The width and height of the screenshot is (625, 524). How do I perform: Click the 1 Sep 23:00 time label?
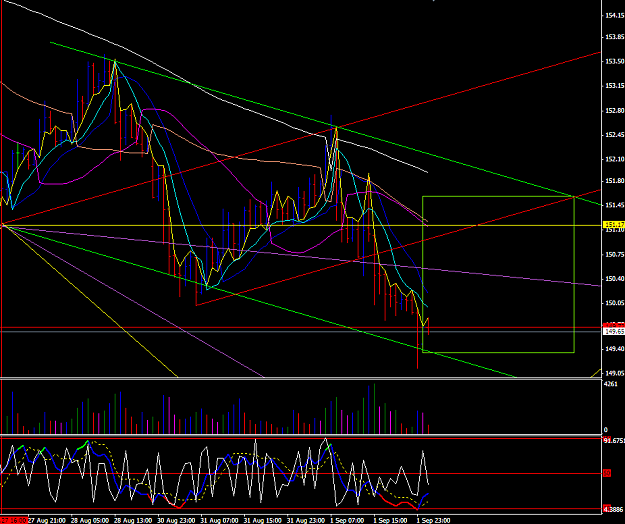click(x=433, y=520)
